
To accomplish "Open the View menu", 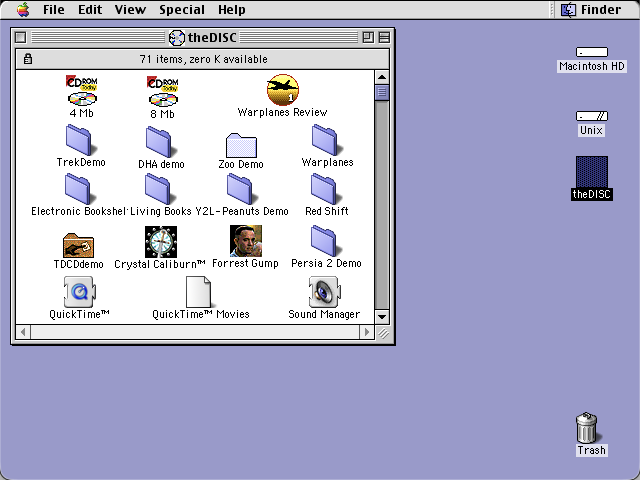I will tap(130, 9).
